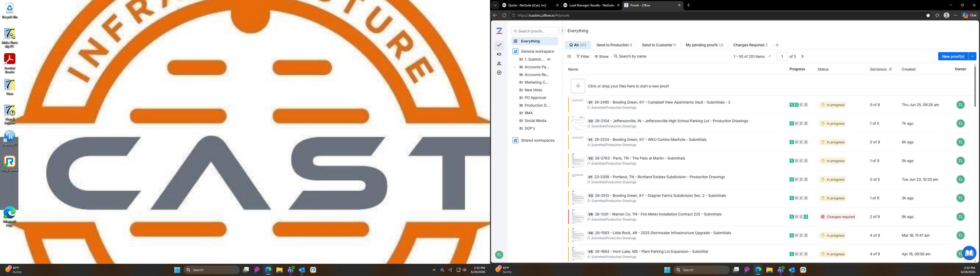Select Everything in the workspace sidebar

(534, 41)
